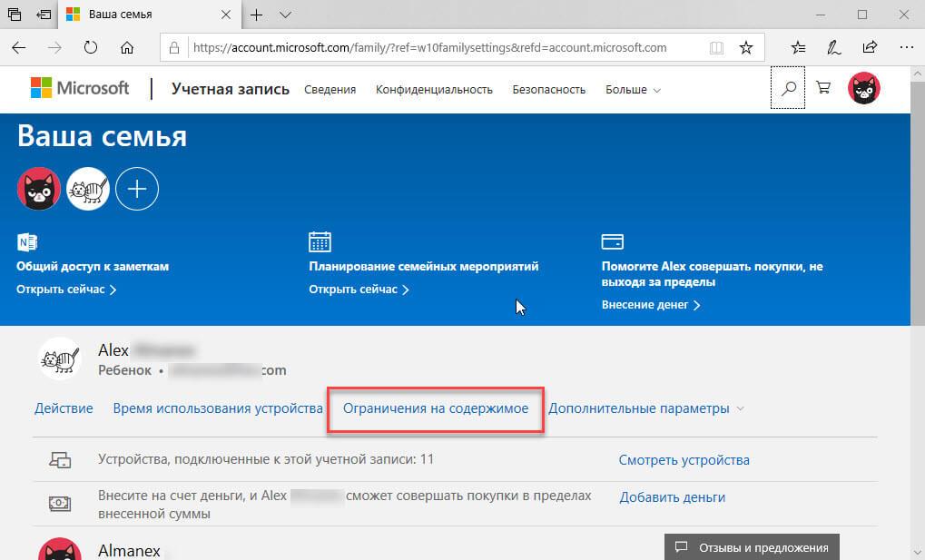925x560 pixels.
Task: Click the Microsoft logo
Action: click(80, 88)
